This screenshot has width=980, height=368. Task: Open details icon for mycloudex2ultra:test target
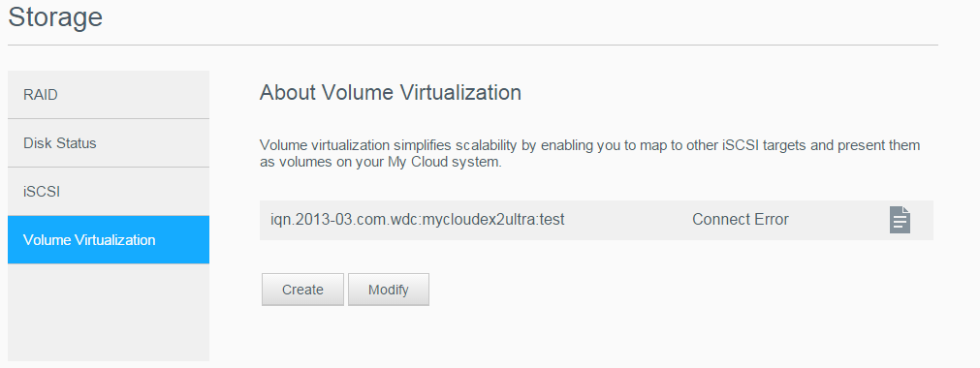(x=900, y=220)
